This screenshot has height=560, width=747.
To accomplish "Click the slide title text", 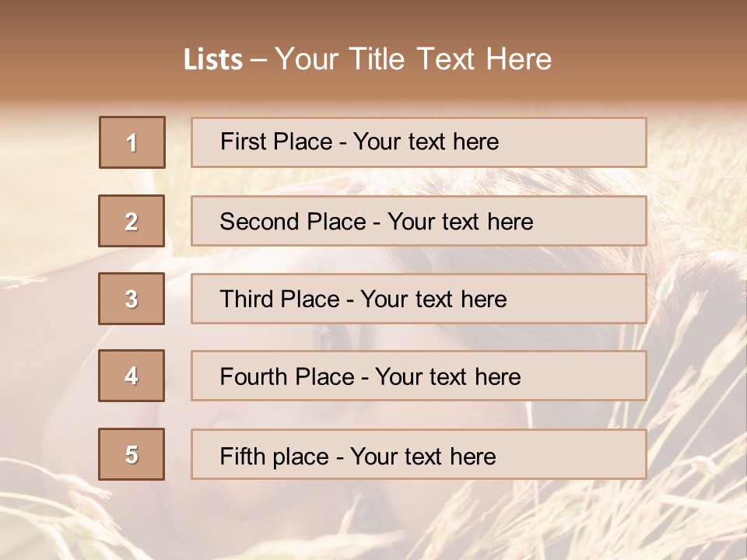I will (367, 59).
